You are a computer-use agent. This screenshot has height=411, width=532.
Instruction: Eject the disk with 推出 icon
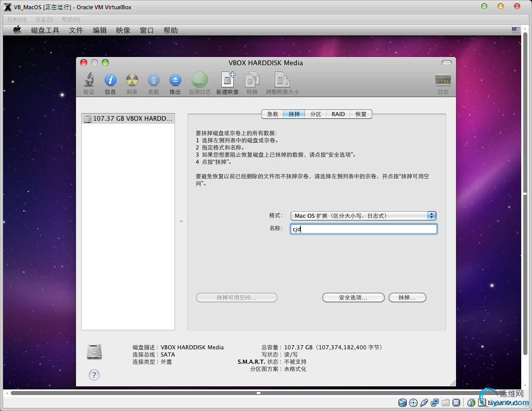[175, 80]
